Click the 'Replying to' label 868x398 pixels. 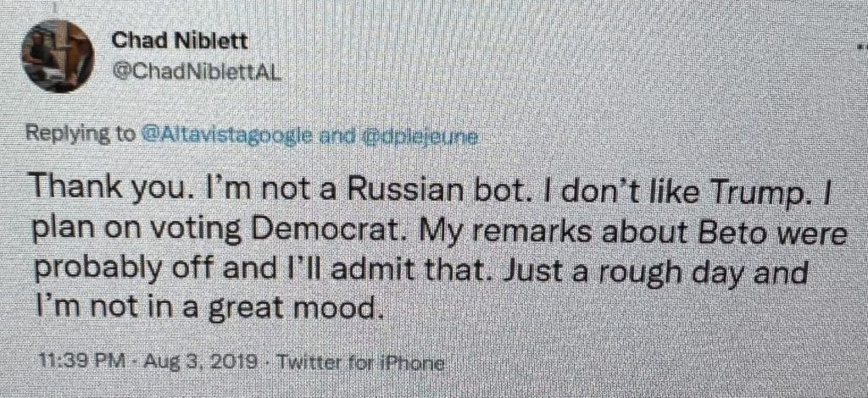coord(76,134)
